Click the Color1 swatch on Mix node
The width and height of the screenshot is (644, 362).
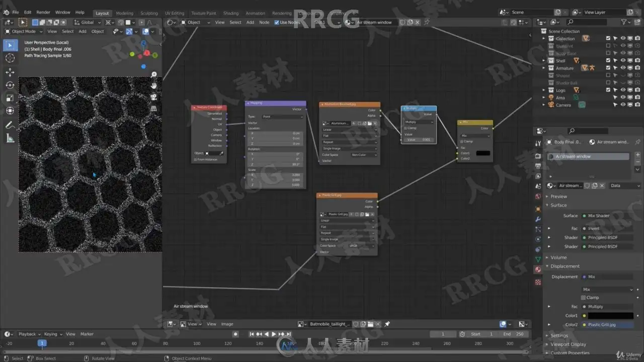482,153
